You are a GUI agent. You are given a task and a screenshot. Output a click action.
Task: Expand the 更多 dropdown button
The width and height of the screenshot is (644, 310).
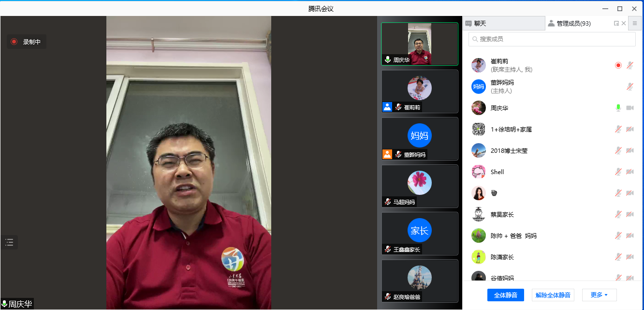click(x=599, y=295)
